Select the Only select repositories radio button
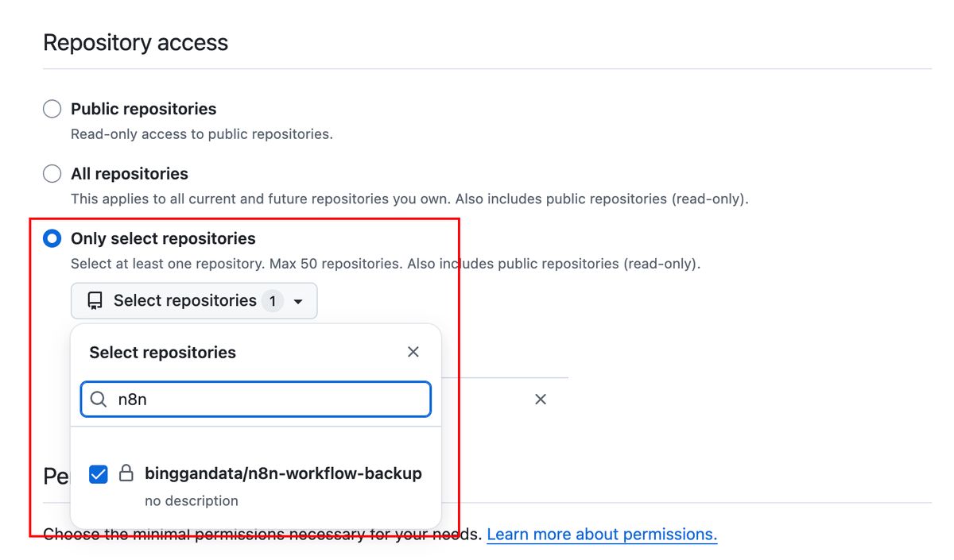Screen dimensions: 954x560 click(52, 238)
